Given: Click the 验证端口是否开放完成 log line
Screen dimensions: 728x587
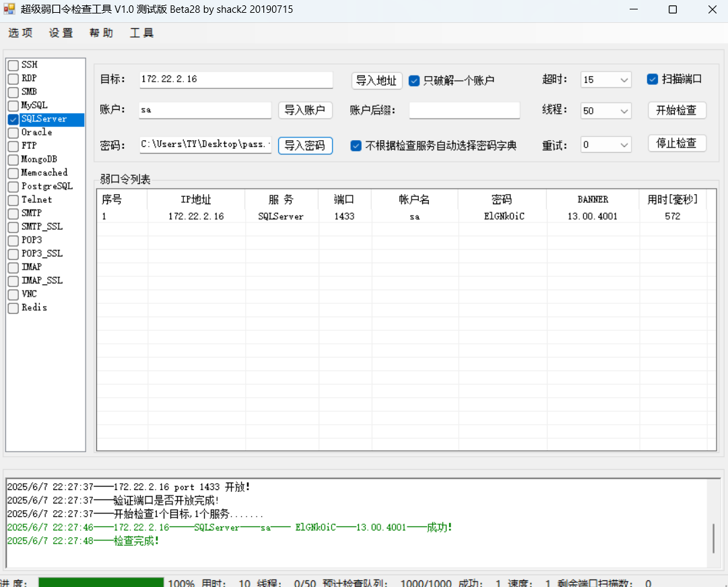Looking at the screenshot, I should point(113,501).
